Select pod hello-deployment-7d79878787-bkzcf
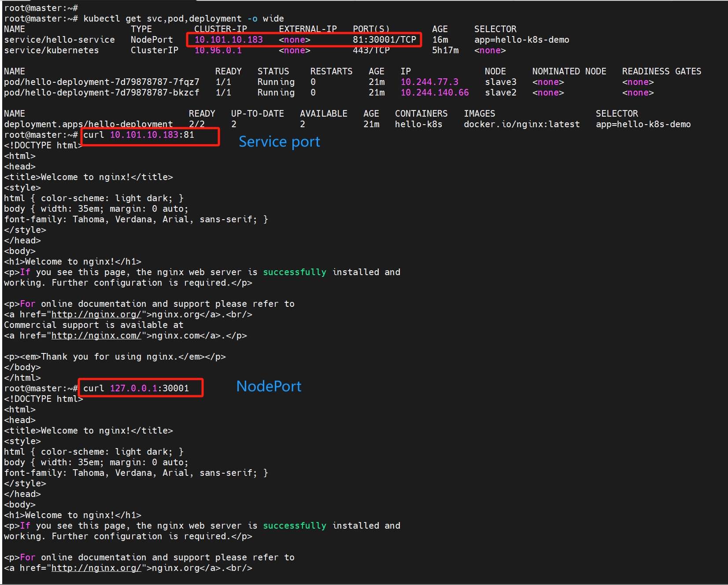 [102, 92]
